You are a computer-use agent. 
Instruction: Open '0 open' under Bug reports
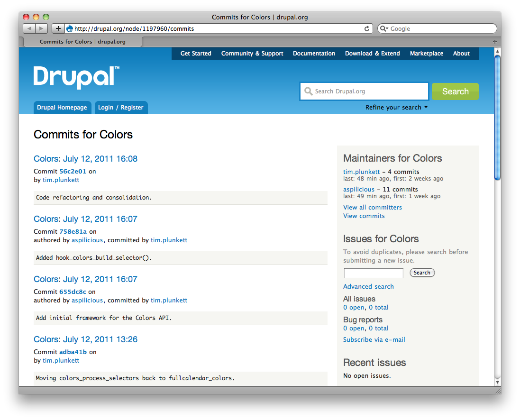(354, 329)
